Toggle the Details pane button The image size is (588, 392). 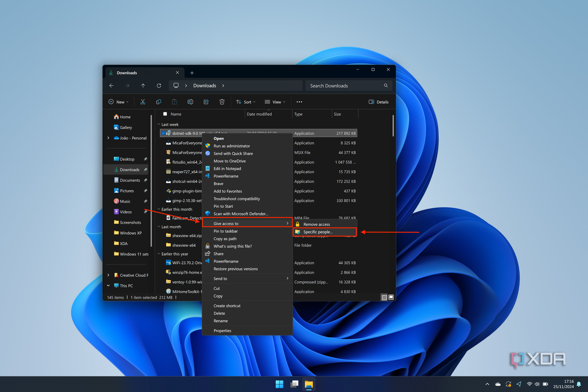(378, 102)
